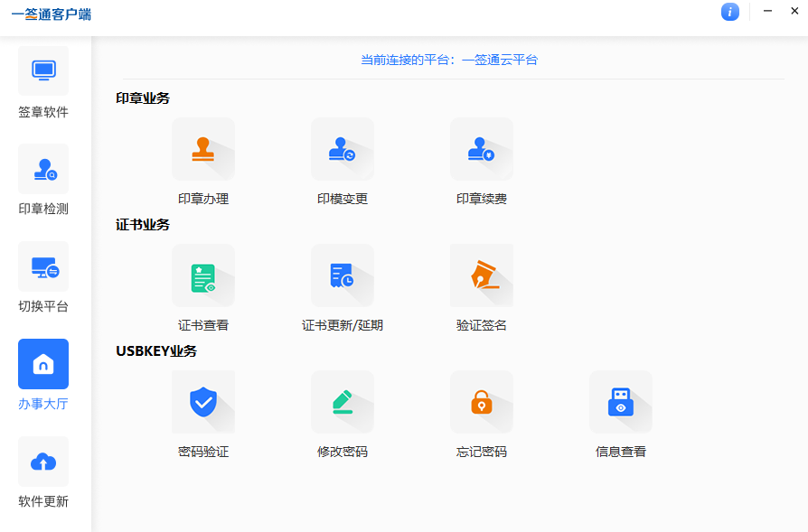Switch to the 办事大厅 tab
This screenshot has width=808, height=532.
pos(42,363)
